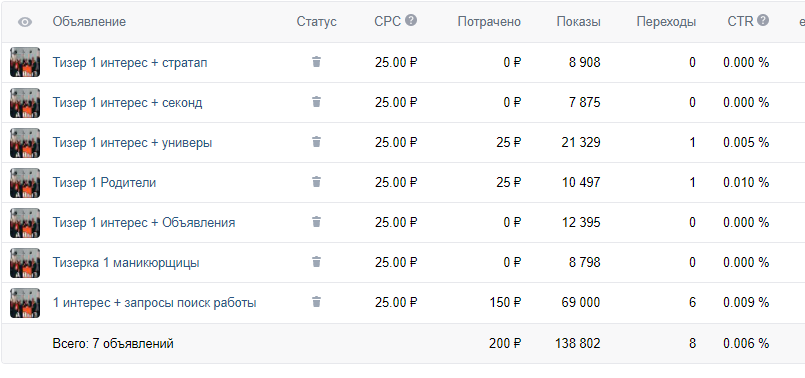
Task: Click the CTR help question-mark icon
Action: [763, 21]
